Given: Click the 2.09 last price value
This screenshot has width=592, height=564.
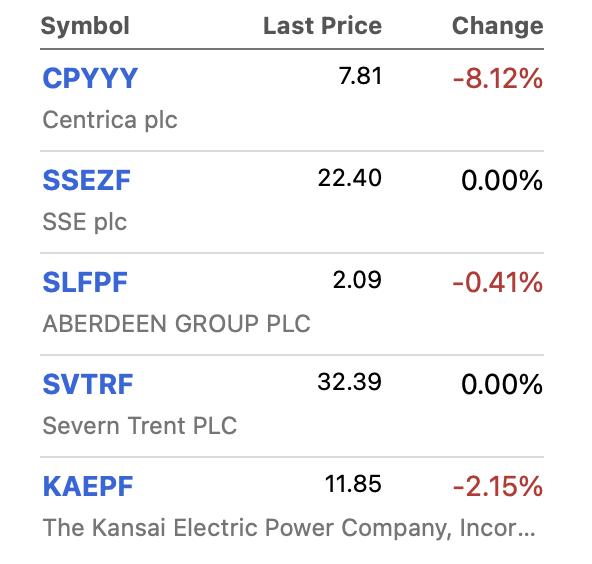Looking at the screenshot, I should click(357, 280).
